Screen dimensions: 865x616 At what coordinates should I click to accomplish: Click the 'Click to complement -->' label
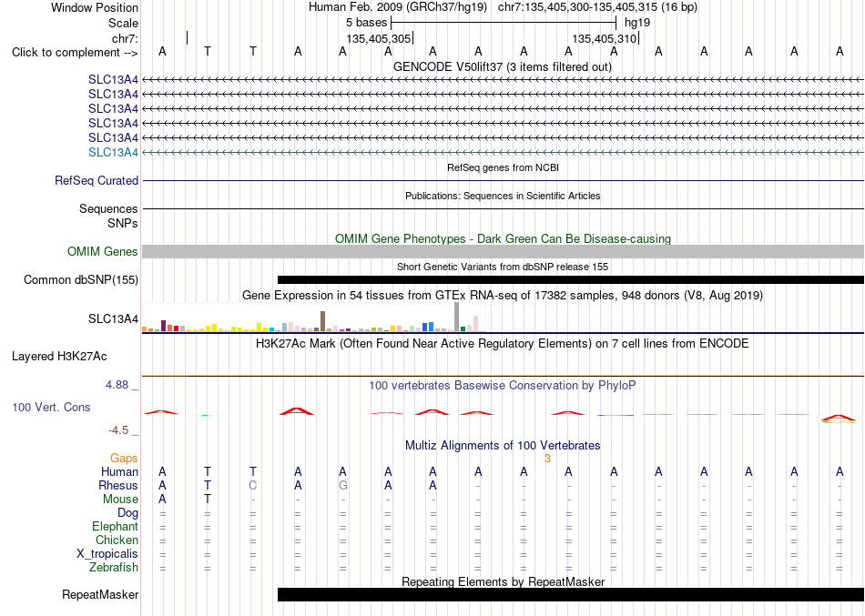[x=75, y=53]
